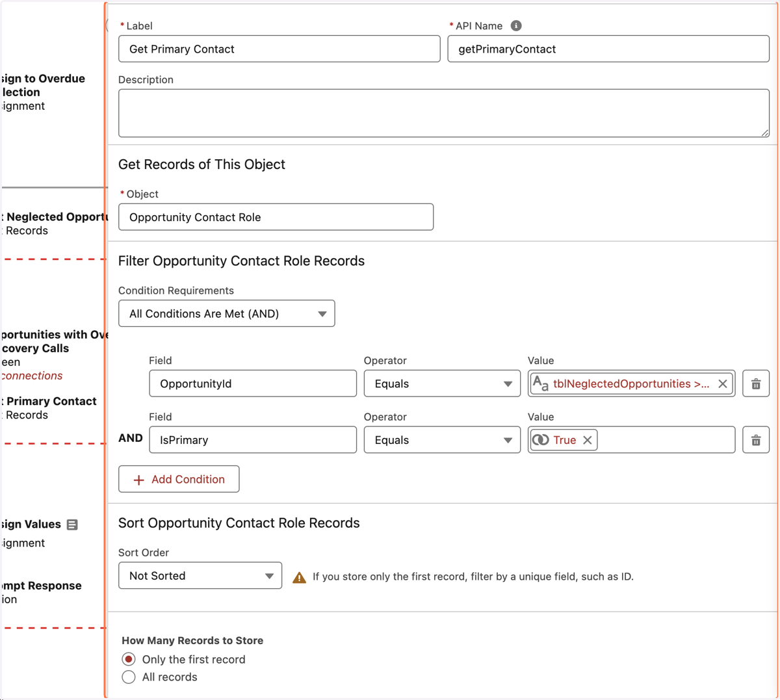Screen dimensions: 780x700
Task: Click Add Condition button
Action: click(179, 479)
